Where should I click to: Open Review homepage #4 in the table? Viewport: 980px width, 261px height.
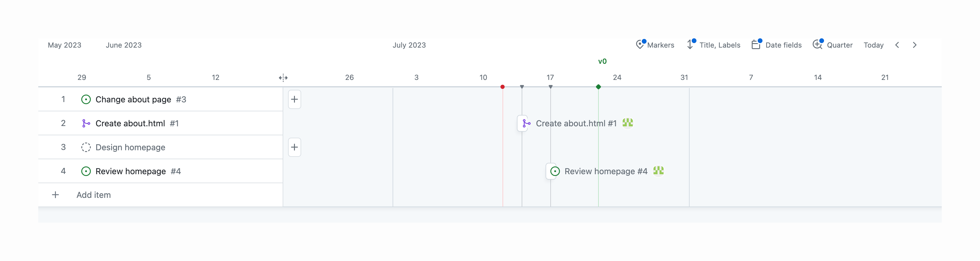[131, 172]
